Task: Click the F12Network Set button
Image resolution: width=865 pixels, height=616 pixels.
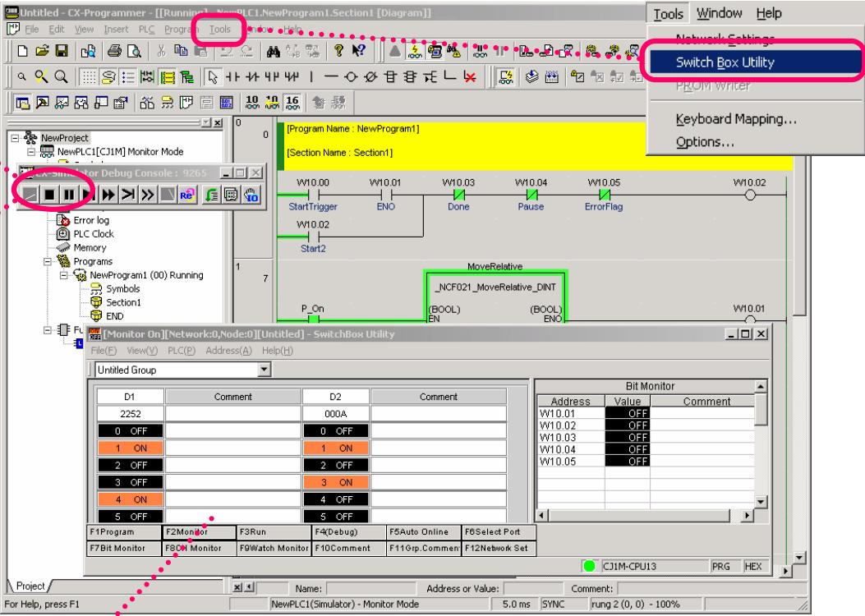Action: [x=499, y=548]
